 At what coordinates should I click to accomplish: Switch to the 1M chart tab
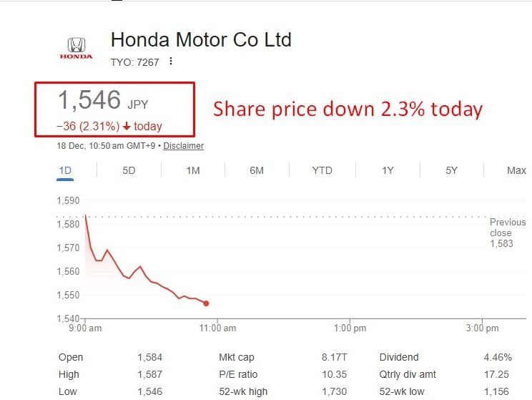click(x=192, y=170)
